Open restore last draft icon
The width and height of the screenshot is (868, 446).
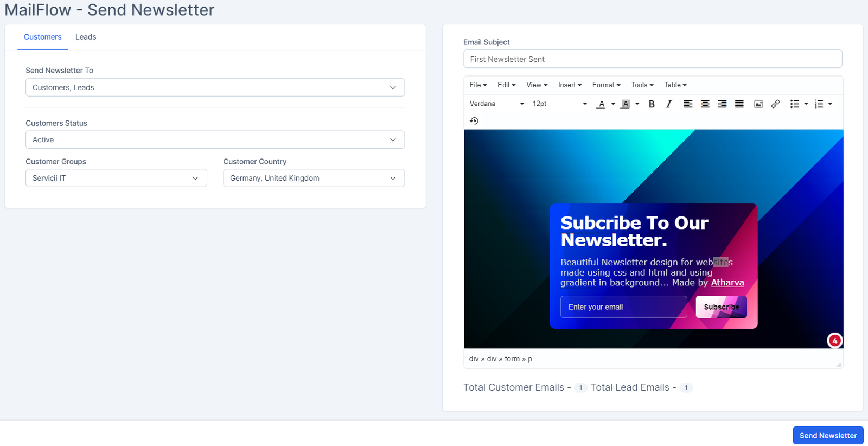tap(474, 121)
